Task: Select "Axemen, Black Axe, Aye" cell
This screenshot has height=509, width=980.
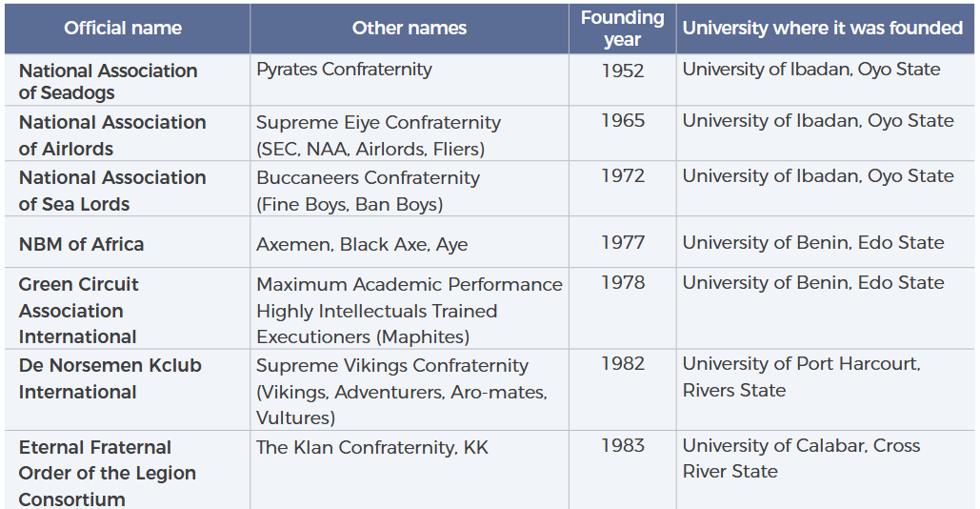Action: point(362,245)
